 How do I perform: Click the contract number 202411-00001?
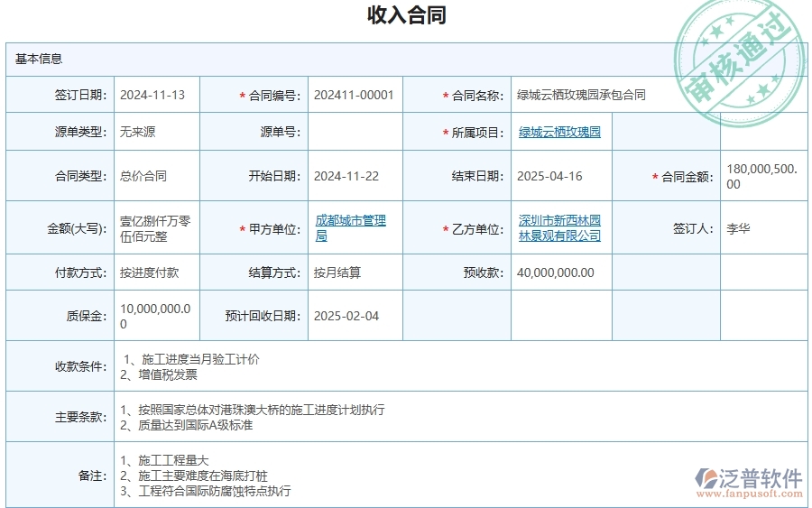click(x=354, y=96)
